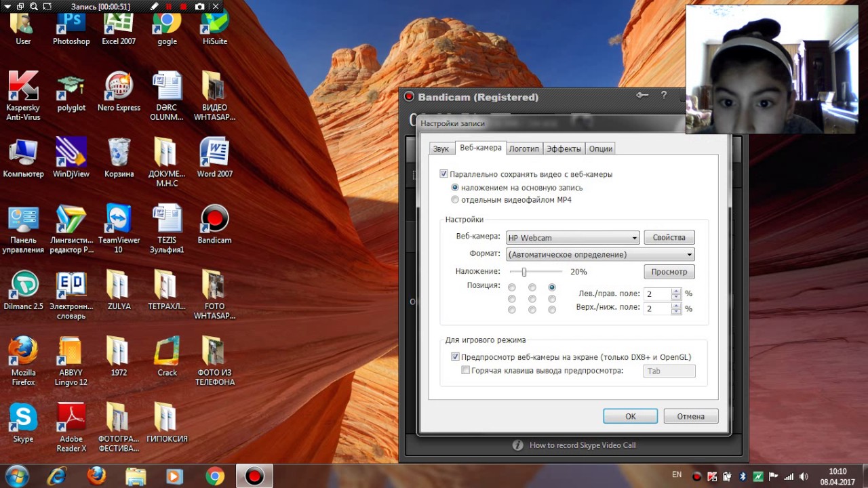Click the pencil drawing icon in recording bar
The width and height of the screenshot is (868, 488).
(154, 6)
